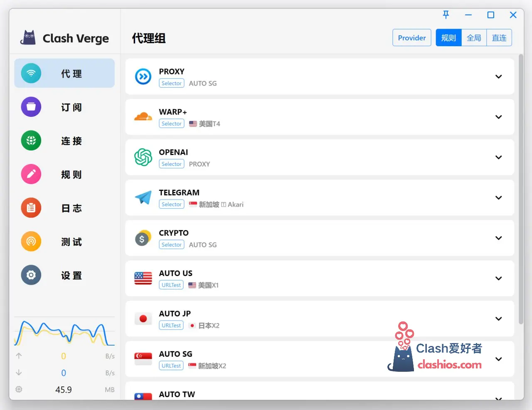Click the AUTO TW flag icon
Screen dimensions: 532x410
[x=143, y=396]
